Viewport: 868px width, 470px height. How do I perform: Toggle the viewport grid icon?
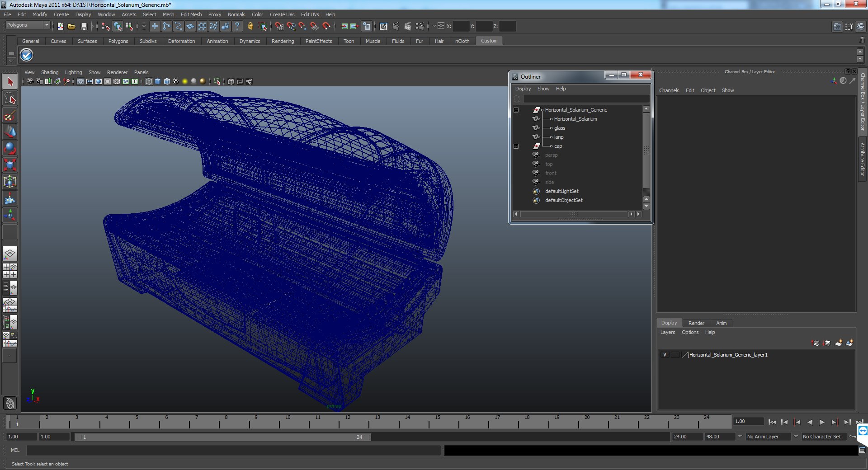tap(80, 81)
